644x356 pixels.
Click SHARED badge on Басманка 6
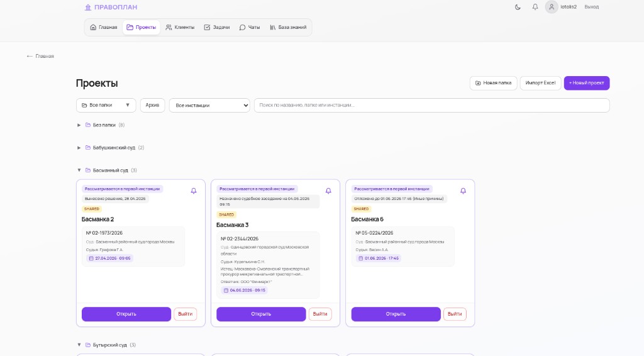[361, 209]
